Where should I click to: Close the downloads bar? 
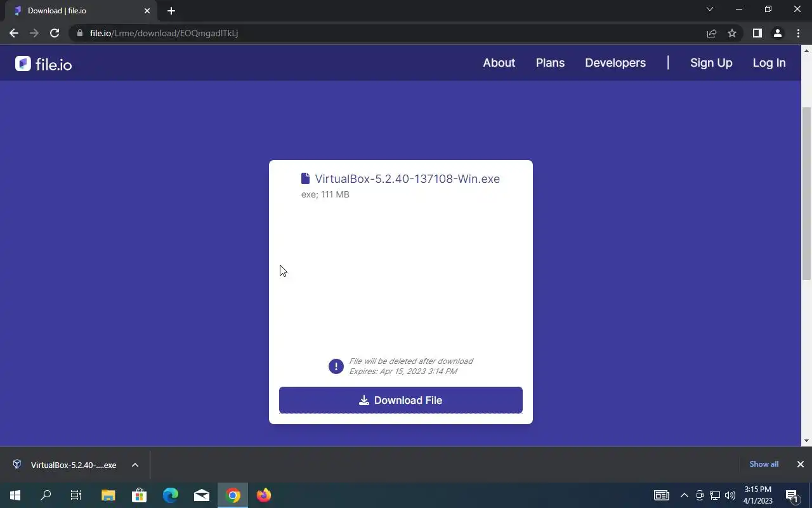[x=801, y=464]
